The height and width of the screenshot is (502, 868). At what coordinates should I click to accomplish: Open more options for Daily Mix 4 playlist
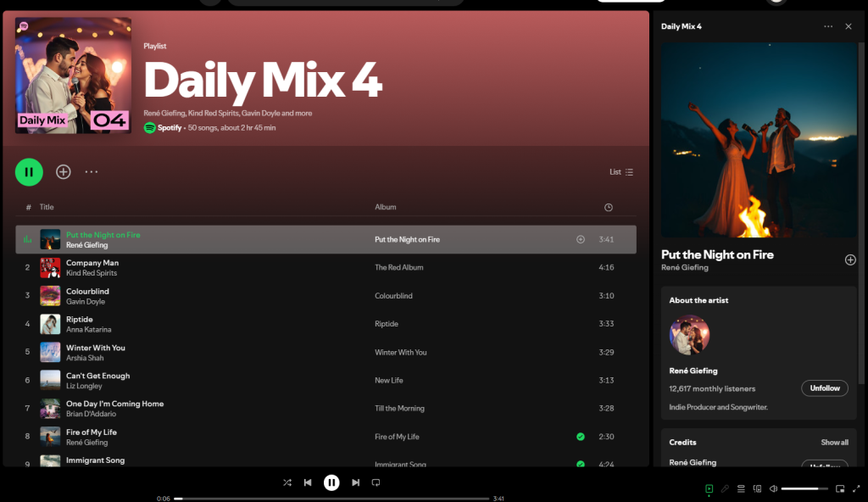click(92, 172)
